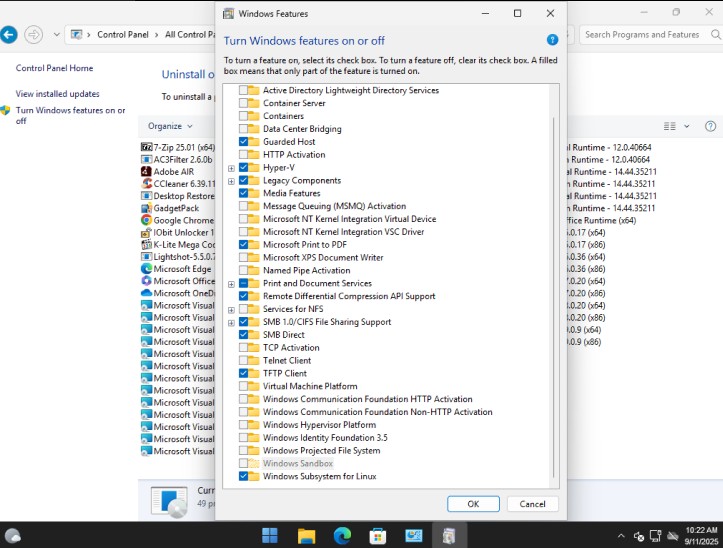Viewport: 723px width, 548px height.
Task: Expand the Hyper-V feature tree
Action: coord(231,168)
